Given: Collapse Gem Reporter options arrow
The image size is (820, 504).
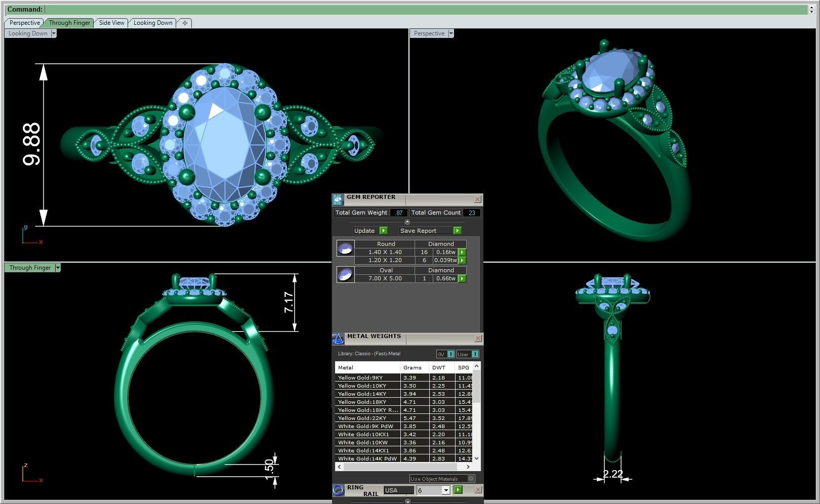Looking at the screenshot, I should coord(407,222).
